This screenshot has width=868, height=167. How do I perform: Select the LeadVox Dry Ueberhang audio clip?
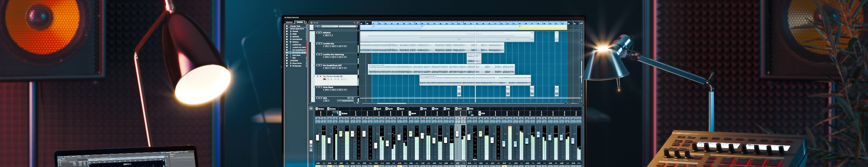coord(474,58)
